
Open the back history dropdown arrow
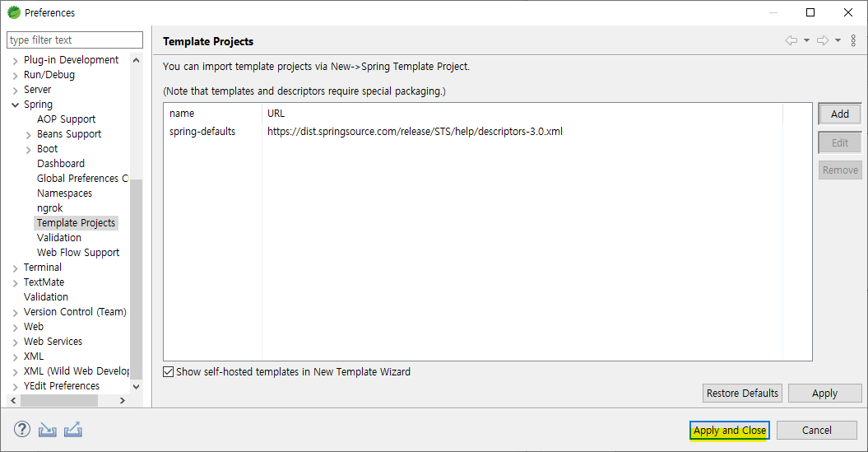coord(806,40)
